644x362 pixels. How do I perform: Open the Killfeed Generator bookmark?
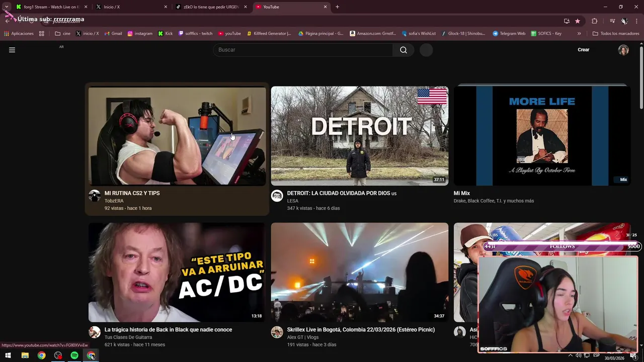coord(269,34)
